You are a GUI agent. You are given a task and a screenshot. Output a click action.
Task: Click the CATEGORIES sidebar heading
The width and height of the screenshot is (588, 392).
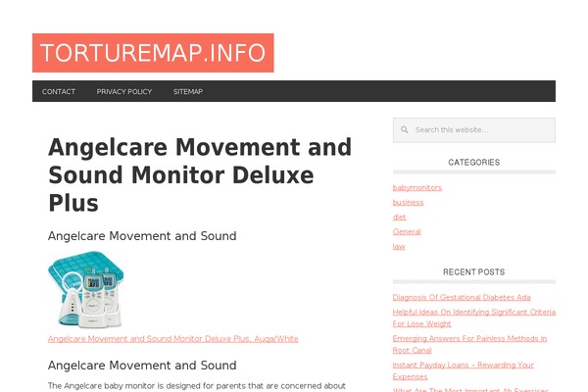point(474,163)
